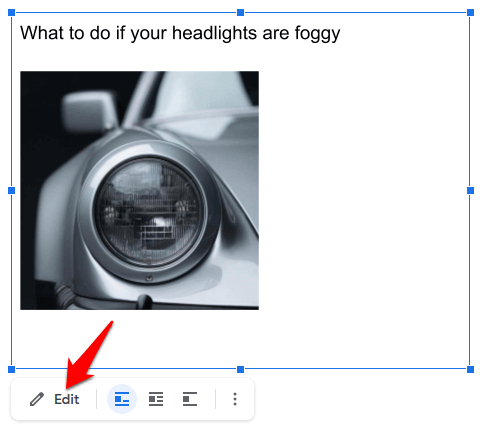484x429 pixels.
Task: Open the three-dot more options menu
Action: point(235,399)
